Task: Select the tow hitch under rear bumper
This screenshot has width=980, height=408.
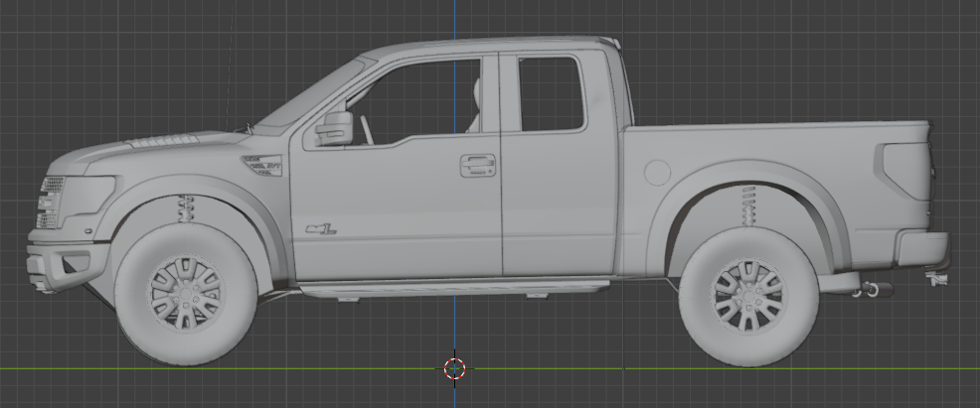Action: coord(937,278)
